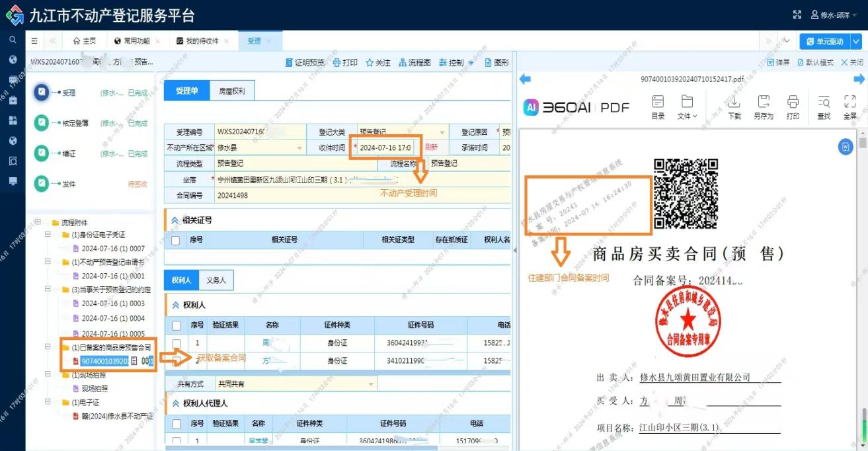Open the 单元驱动 dropdown arrow
Viewport: 868px width, 451px height.
tap(856, 41)
